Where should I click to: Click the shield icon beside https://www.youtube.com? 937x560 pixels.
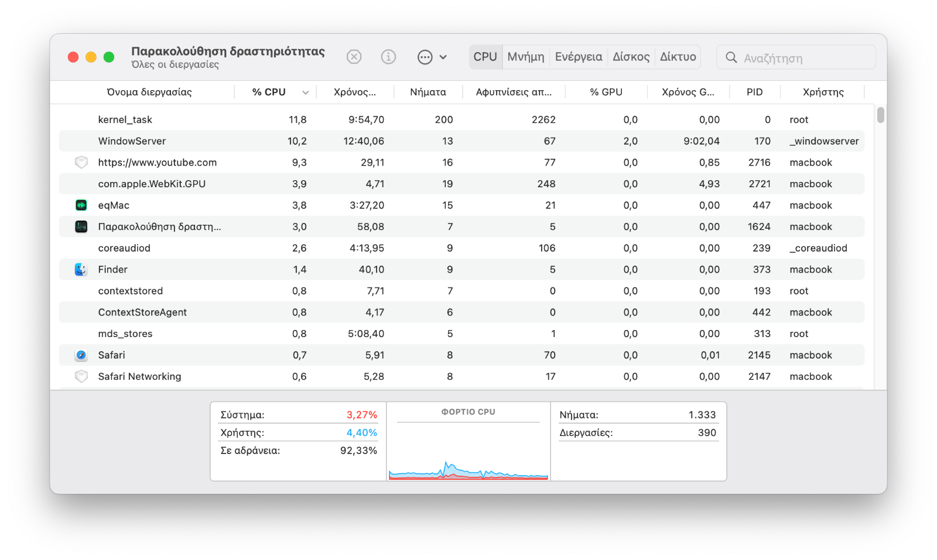pos(81,162)
